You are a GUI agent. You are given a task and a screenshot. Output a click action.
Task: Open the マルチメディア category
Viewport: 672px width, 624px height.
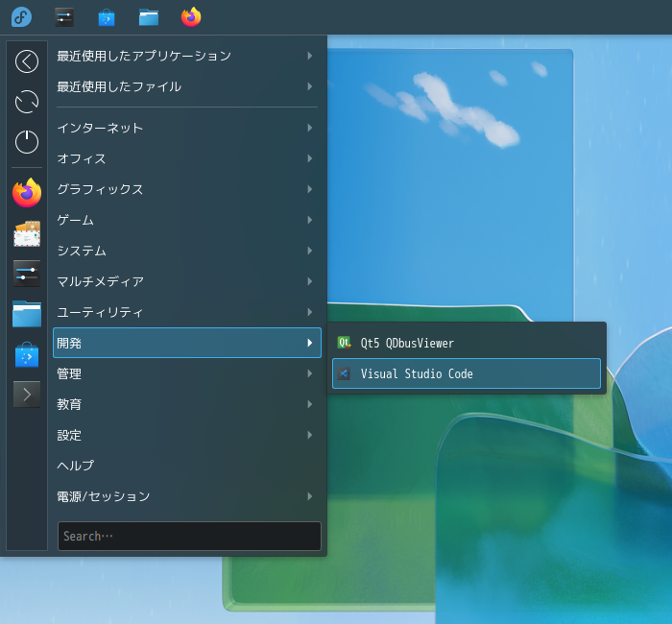(187, 281)
